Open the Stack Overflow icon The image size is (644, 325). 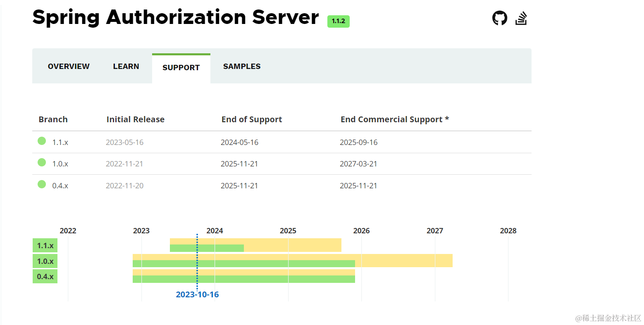pos(521,18)
